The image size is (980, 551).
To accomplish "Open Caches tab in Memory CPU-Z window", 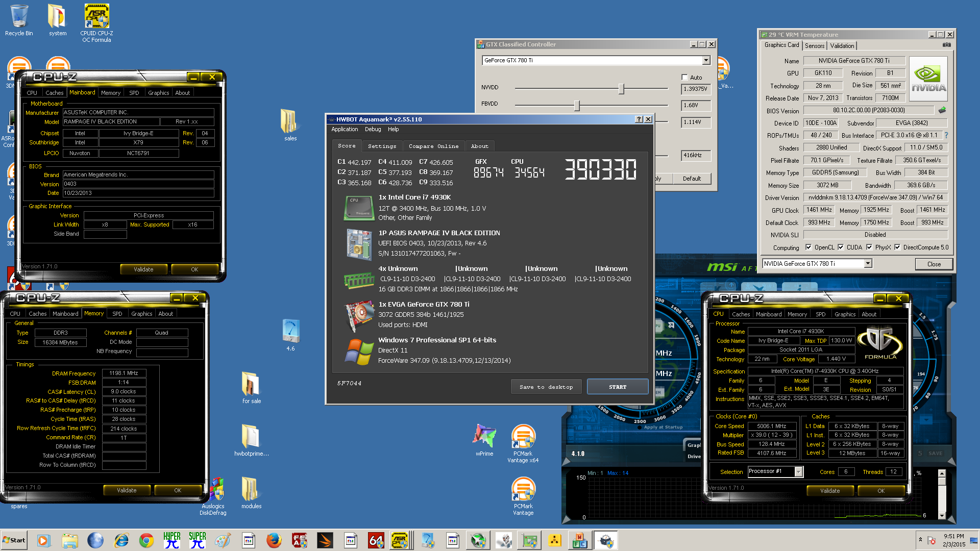I will pos(37,314).
